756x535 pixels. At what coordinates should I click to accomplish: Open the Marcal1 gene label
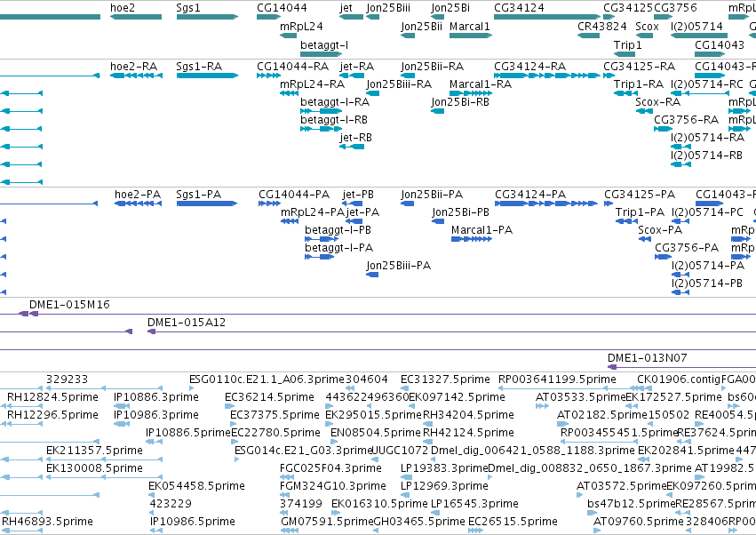click(x=470, y=26)
